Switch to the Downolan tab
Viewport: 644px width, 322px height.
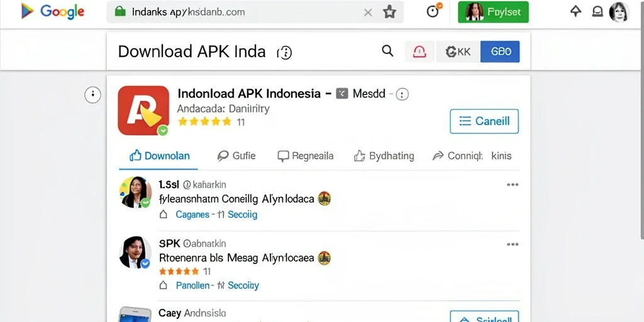pos(159,156)
